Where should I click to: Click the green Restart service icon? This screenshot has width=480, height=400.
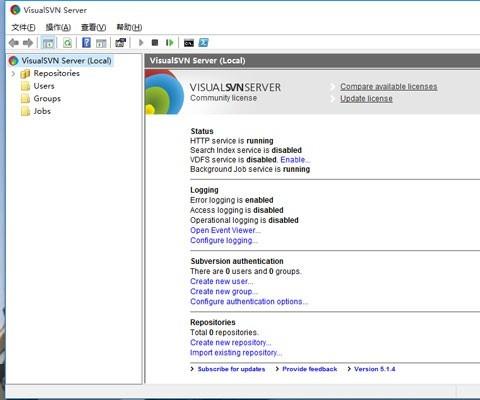click(169, 43)
